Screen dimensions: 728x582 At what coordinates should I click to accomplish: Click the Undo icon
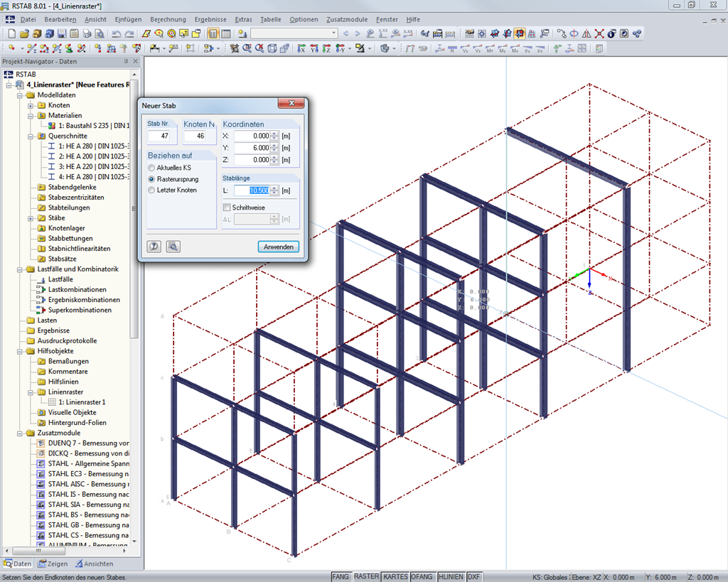point(115,34)
